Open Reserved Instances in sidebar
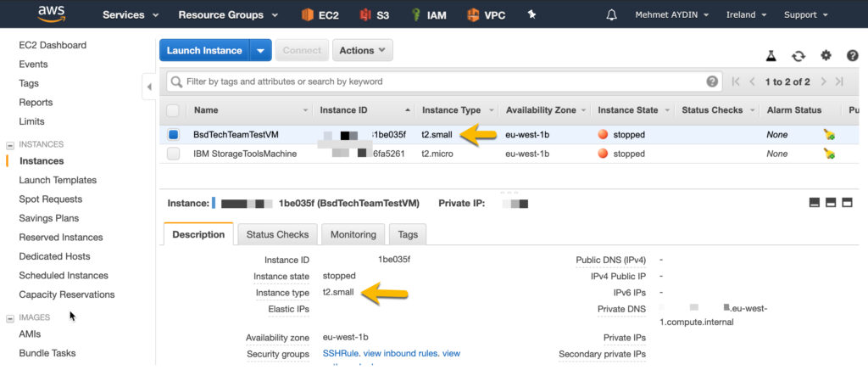Image resolution: width=868 pixels, height=370 pixels. [61, 237]
